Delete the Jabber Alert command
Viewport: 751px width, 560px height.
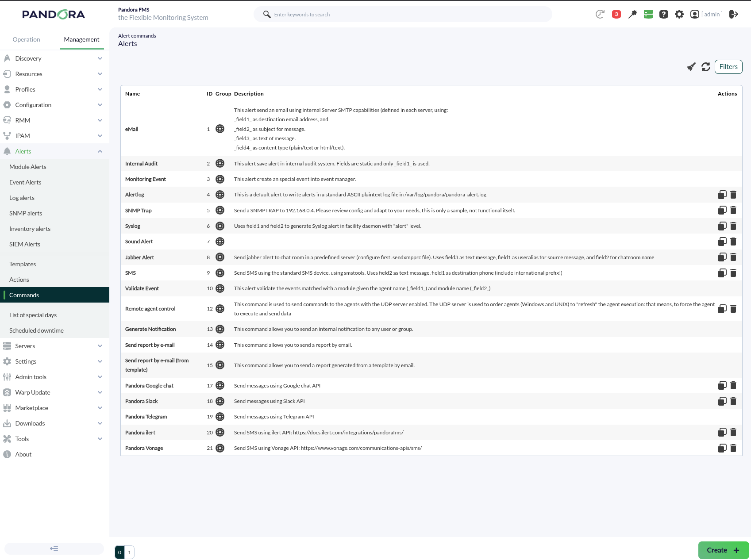click(x=733, y=257)
